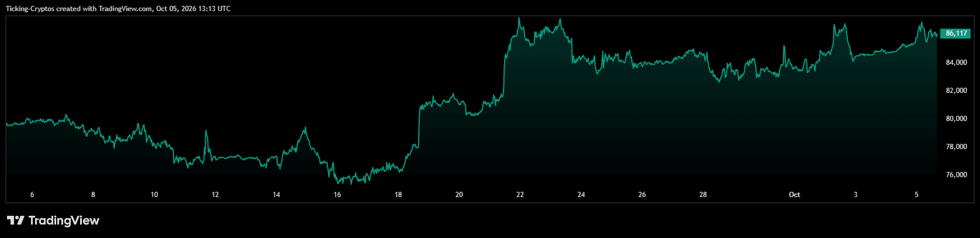Click the 80,000 price axis label
Screen dimensions: 980x238
957,119
